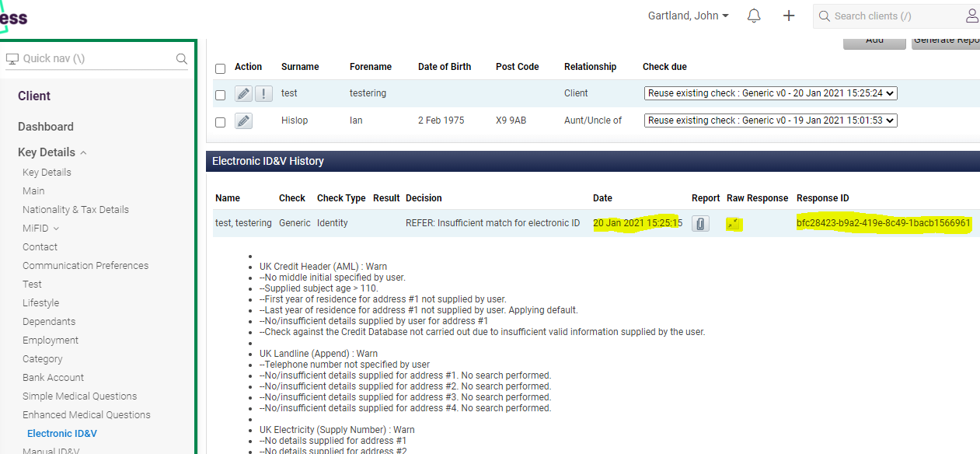Open the Check due dropdown for test, testering
This screenshot has width=980, height=454.
pyautogui.click(x=770, y=93)
